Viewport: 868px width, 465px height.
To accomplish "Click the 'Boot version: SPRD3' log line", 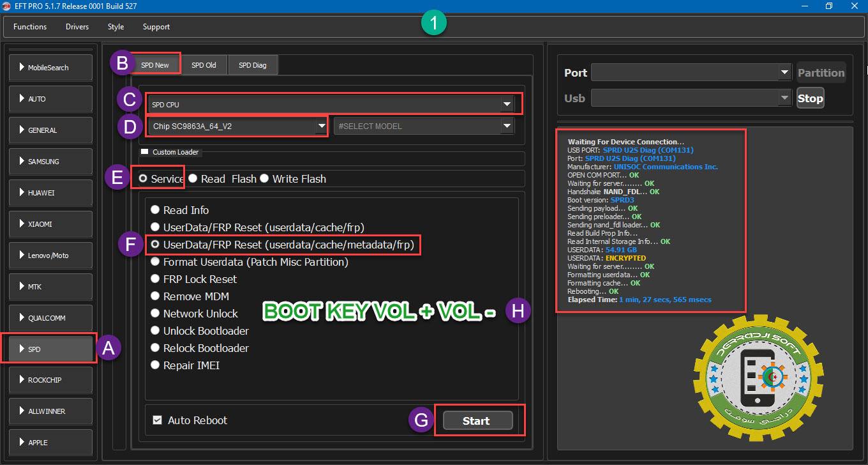I will (601, 200).
